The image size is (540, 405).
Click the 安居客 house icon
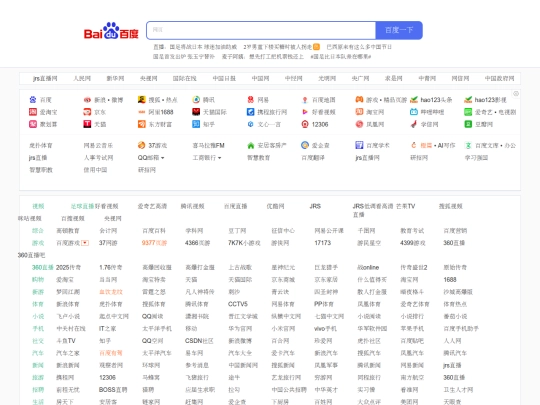click(x=250, y=145)
